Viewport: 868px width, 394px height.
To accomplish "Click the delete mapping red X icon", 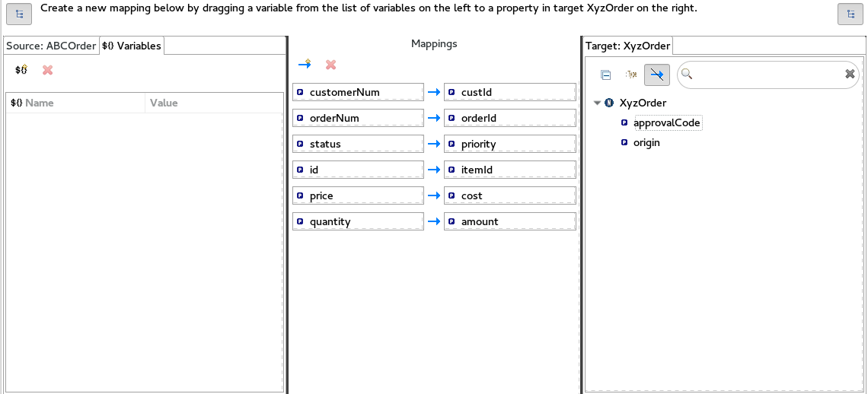I will (x=330, y=65).
